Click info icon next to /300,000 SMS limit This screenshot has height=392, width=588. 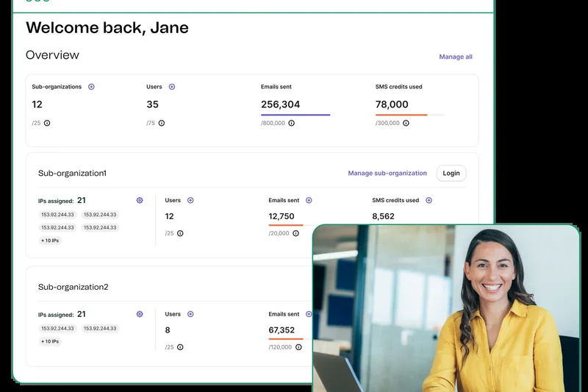click(406, 123)
